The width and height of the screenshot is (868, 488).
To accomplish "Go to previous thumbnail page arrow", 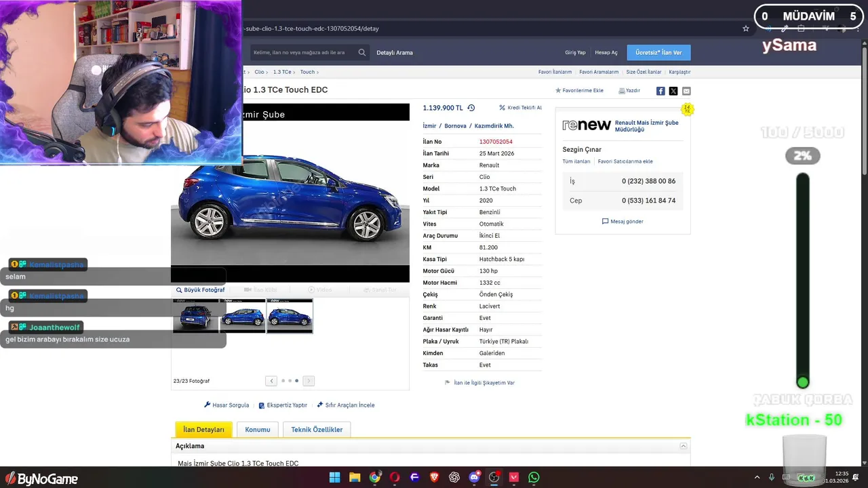I will click(271, 381).
